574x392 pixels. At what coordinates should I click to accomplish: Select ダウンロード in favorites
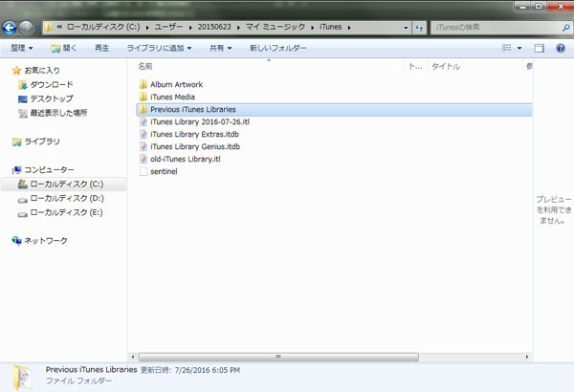coord(46,84)
